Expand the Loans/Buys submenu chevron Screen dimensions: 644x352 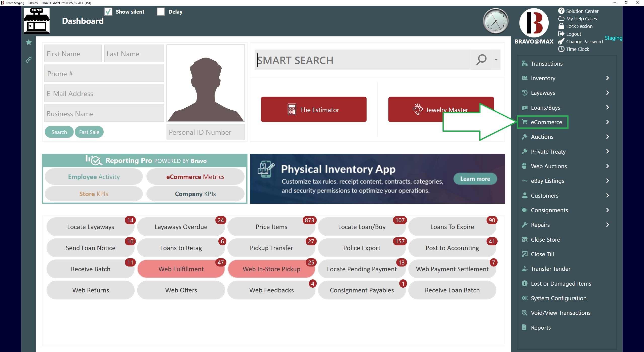(x=608, y=107)
